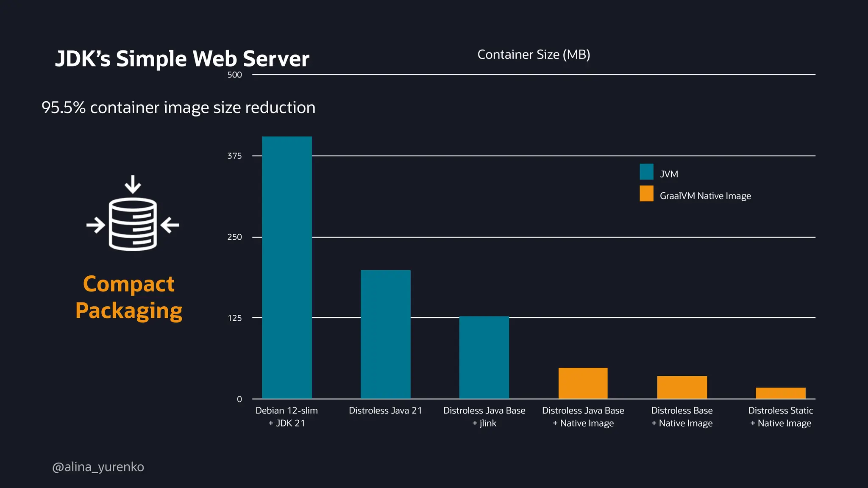Click the teal JVM legend swatch
868x488 pixels.
tap(646, 172)
